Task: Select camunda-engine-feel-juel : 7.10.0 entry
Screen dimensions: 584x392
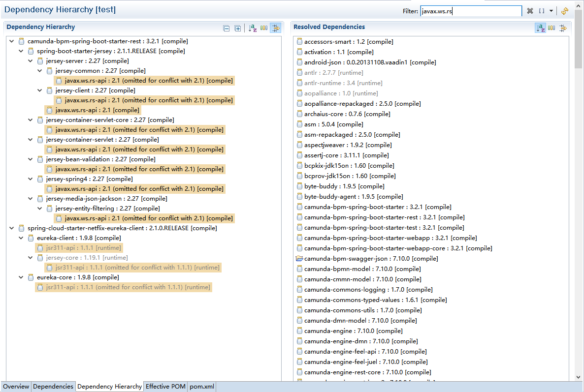Action: (362, 362)
